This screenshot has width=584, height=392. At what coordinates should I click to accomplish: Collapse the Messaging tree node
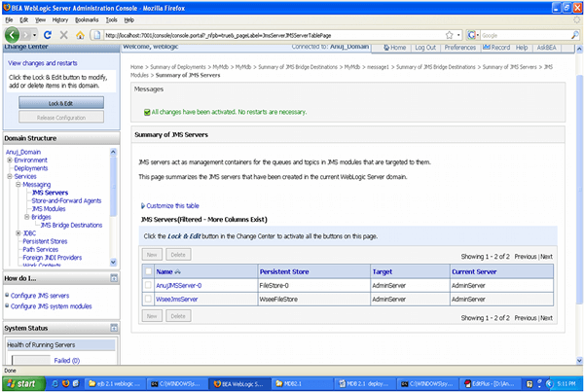[x=18, y=184]
